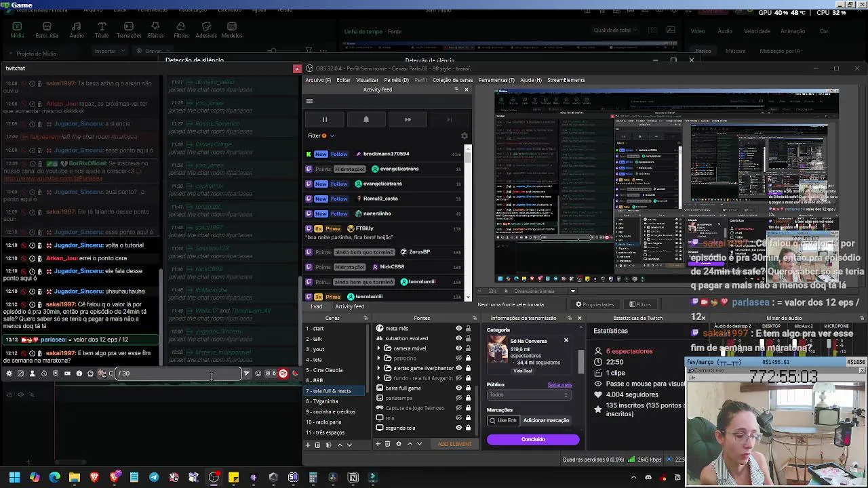Open the activity feed hamburger menu
Viewport: 868px width, 488px height.
point(309,102)
